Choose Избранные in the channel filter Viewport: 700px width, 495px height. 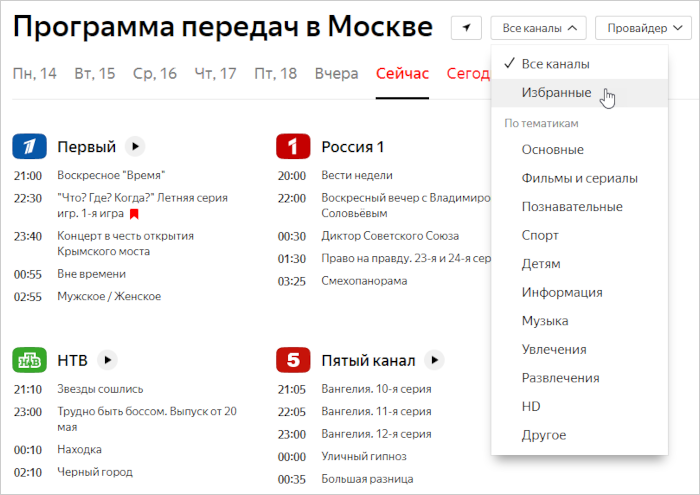click(x=579, y=92)
